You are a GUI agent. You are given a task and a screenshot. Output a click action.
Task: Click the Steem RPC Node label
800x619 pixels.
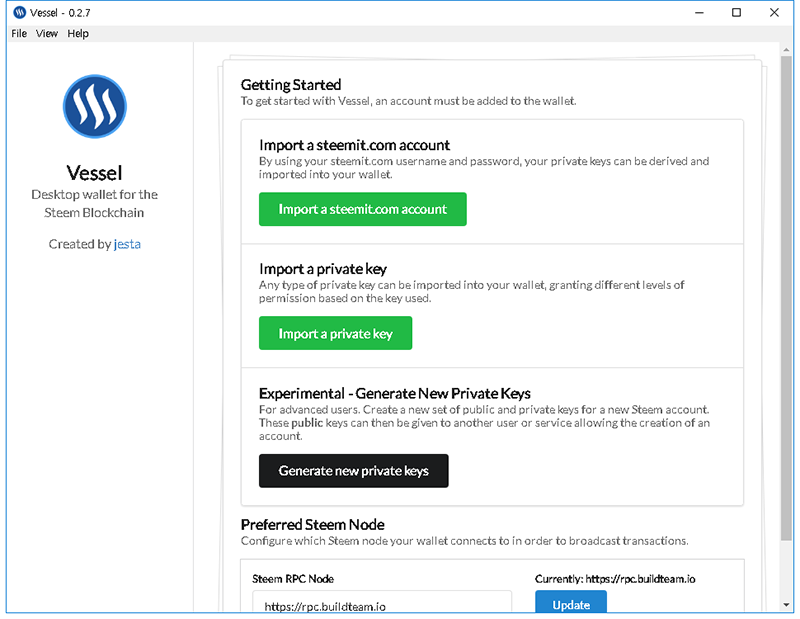(x=293, y=579)
